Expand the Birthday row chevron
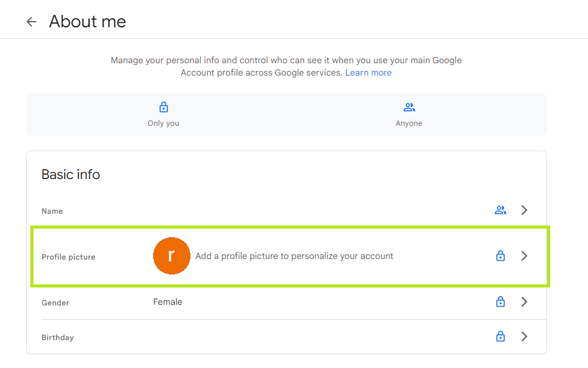 pyautogui.click(x=524, y=336)
